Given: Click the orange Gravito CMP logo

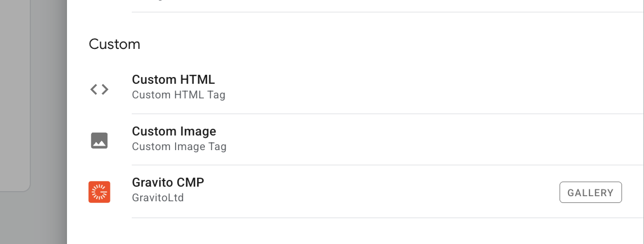Looking at the screenshot, I should 100,192.
